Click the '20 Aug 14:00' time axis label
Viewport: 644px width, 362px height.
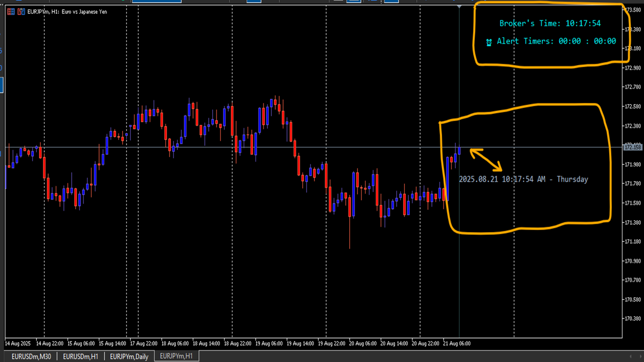[x=394, y=344]
